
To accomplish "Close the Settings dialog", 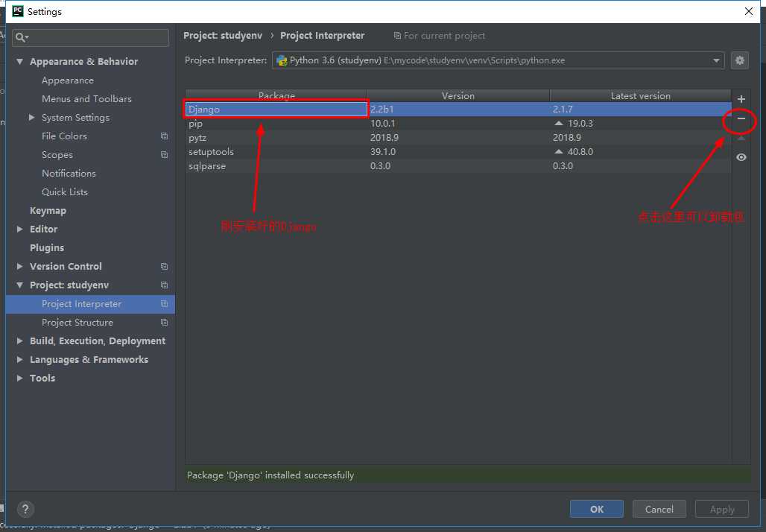I will (748, 11).
